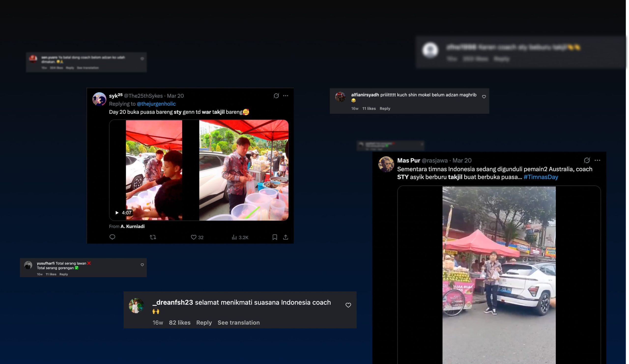Play the 4:07 video in syk25's tweet
Screen dimensions: 629x364
coord(117,212)
